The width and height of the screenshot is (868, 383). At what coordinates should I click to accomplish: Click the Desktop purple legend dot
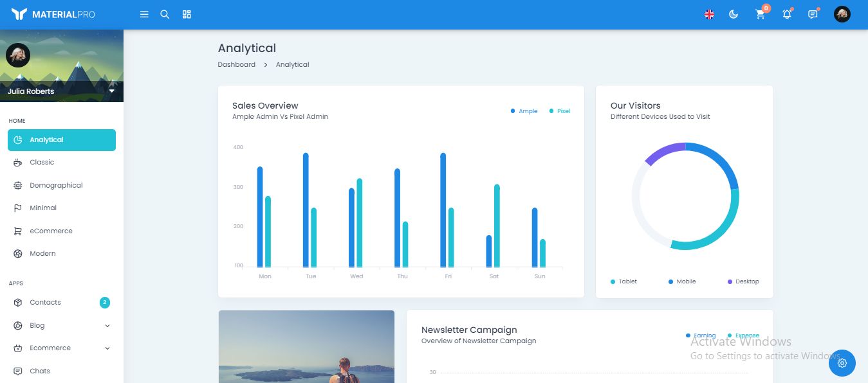730,281
